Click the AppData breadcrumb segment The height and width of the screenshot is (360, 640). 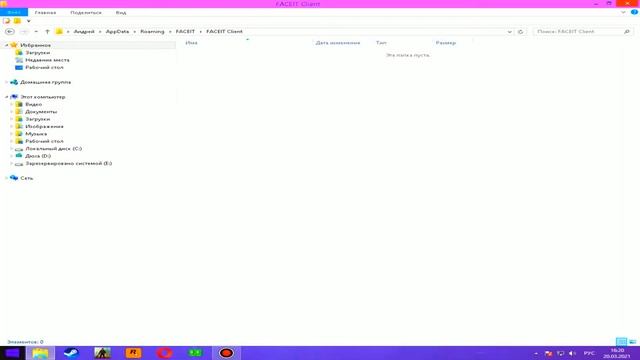coord(117,31)
